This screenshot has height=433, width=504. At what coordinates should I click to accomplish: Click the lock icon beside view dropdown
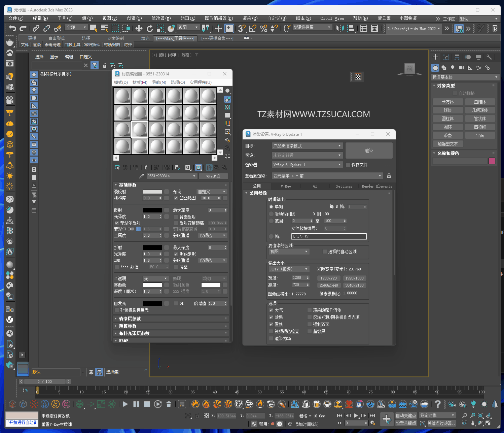point(389,176)
